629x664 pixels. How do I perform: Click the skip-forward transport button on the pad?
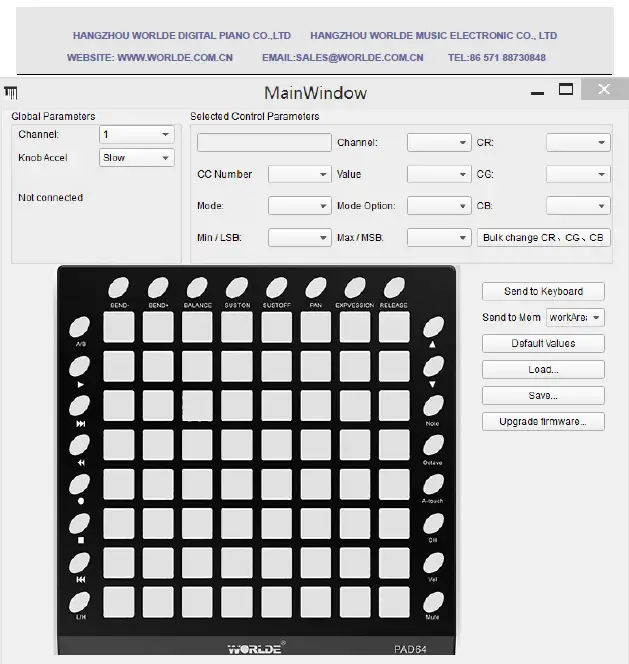pyautogui.click(x=79, y=406)
